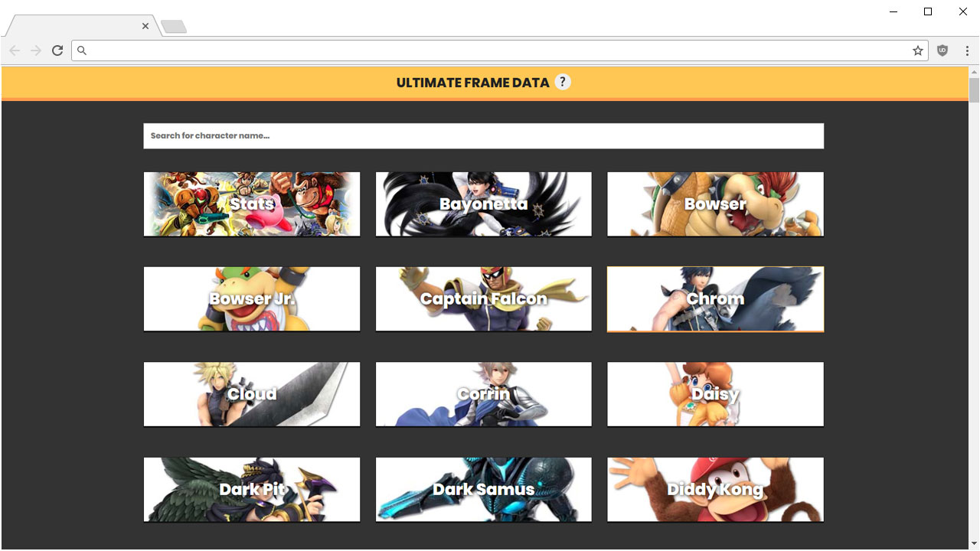Click the character name search field
Viewport: 980px width, 551px height.
483,135
